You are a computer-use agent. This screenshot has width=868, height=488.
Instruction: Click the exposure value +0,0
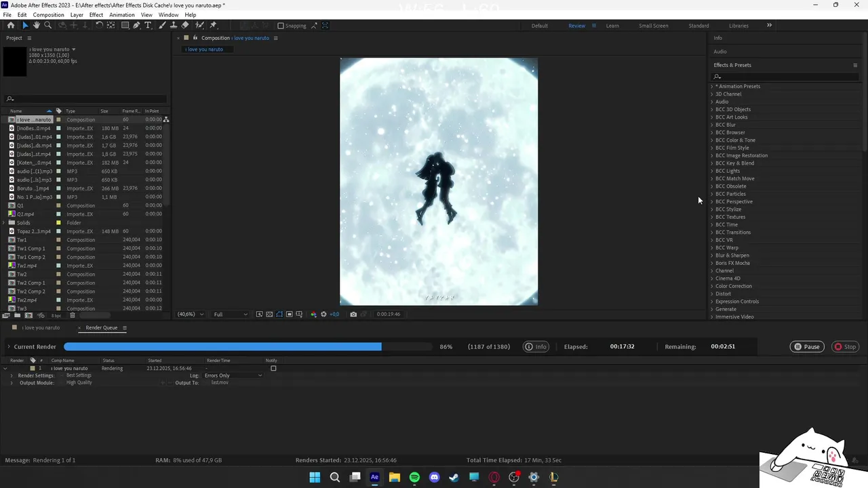[334, 314]
